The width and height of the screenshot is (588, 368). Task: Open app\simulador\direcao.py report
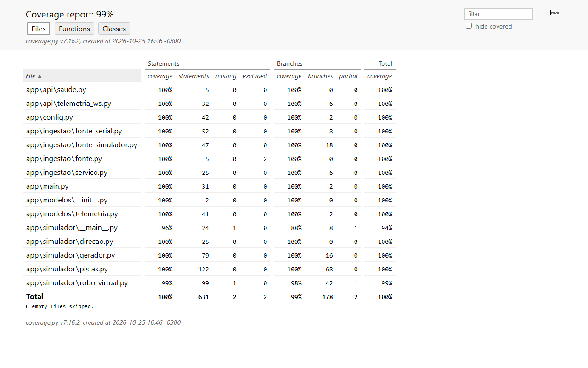(x=69, y=241)
